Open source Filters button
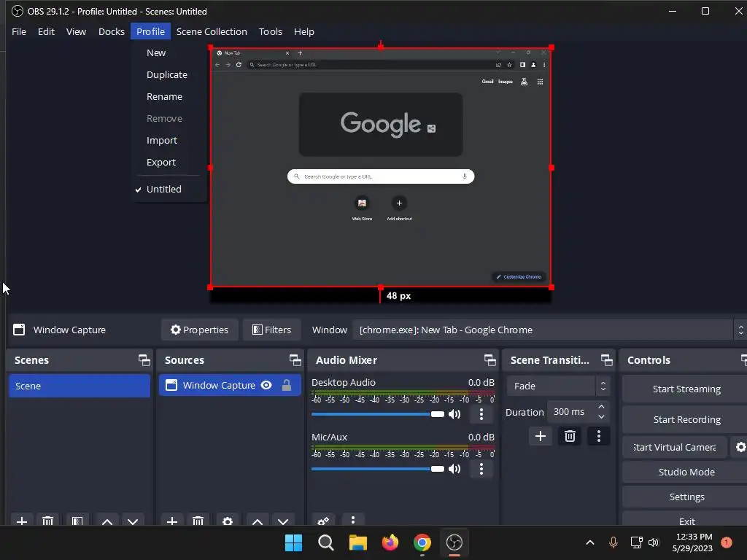 [x=271, y=330]
